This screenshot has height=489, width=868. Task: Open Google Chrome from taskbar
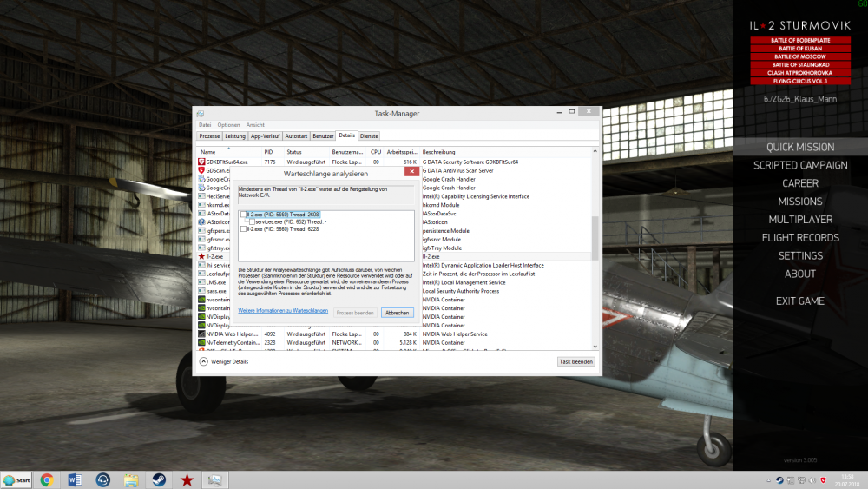pyautogui.click(x=47, y=480)
